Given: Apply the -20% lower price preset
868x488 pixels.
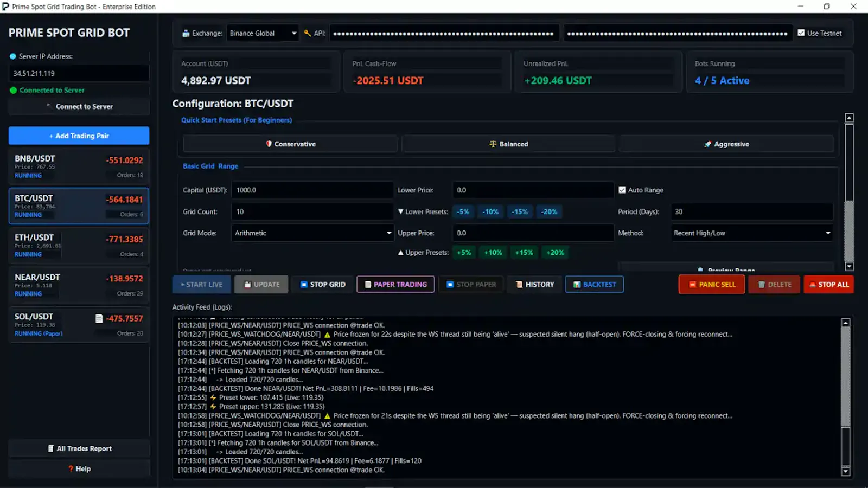Looking at the screenshot, I should coord(549,212).
